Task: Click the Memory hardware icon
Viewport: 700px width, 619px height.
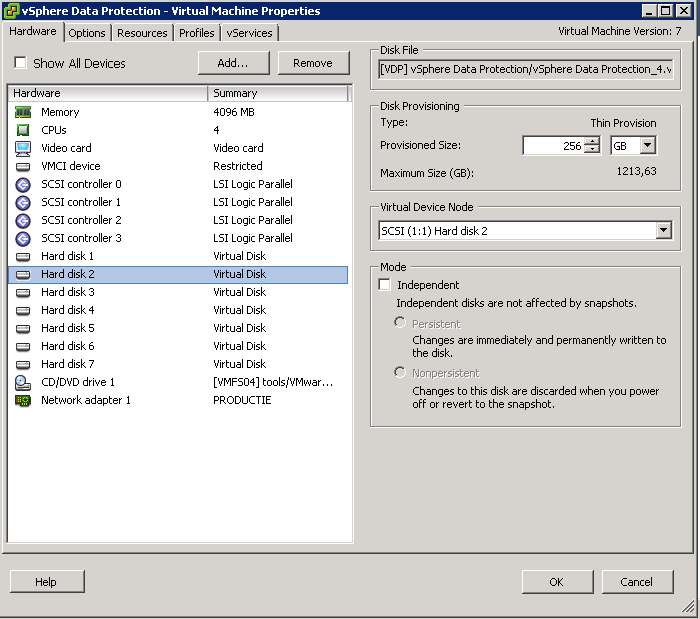Action: point(23,112)
